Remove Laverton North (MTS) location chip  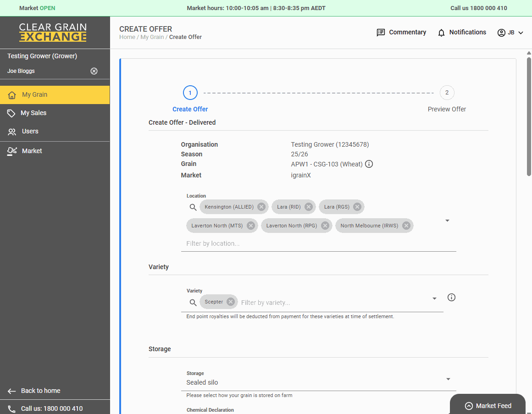point(251,226)
